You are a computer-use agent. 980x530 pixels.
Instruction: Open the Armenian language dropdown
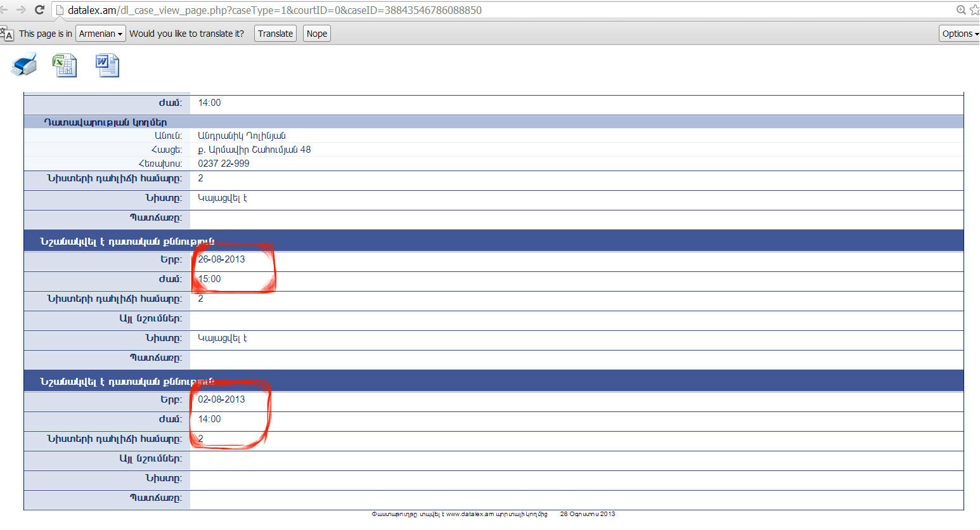(x=101, y=34)
